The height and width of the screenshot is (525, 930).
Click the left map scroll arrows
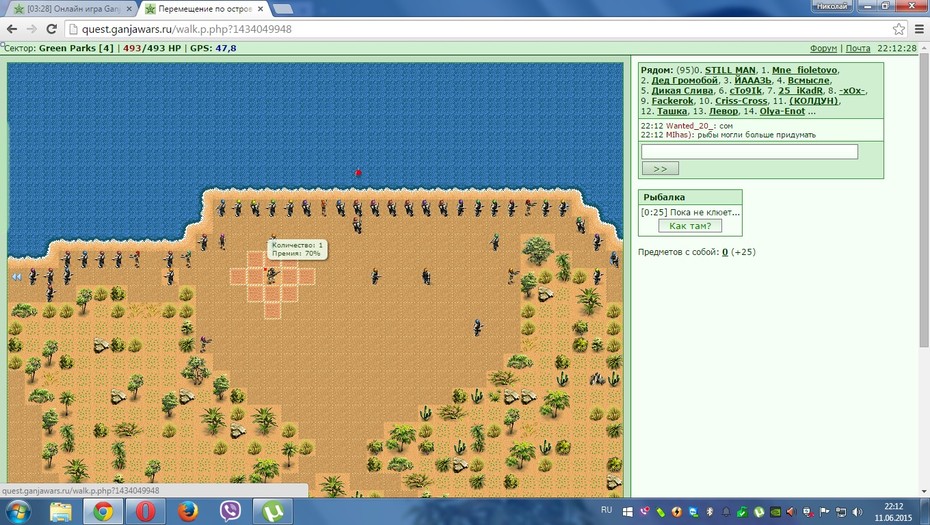[17, 276]
